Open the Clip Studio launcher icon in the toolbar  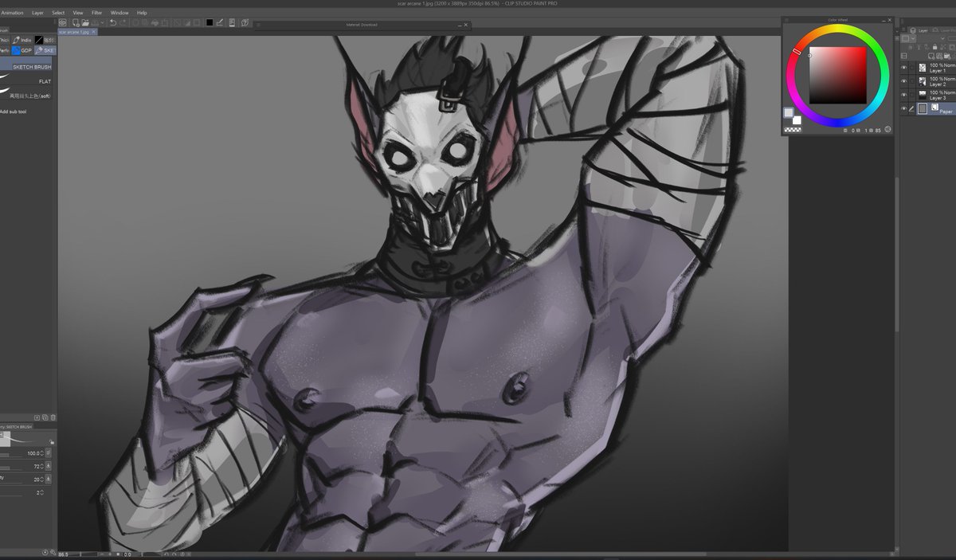pyautogui.click(x=62, y=23)
